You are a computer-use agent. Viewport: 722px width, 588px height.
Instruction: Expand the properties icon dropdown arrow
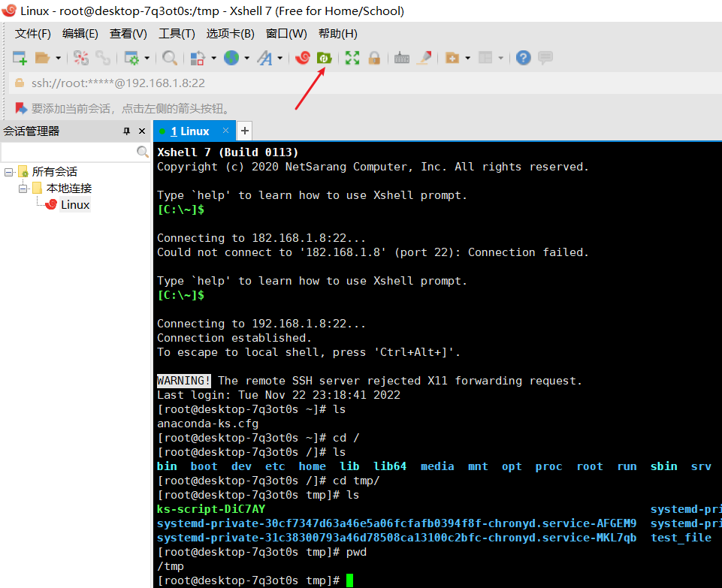pyautogui.click(x=147, y=58)
